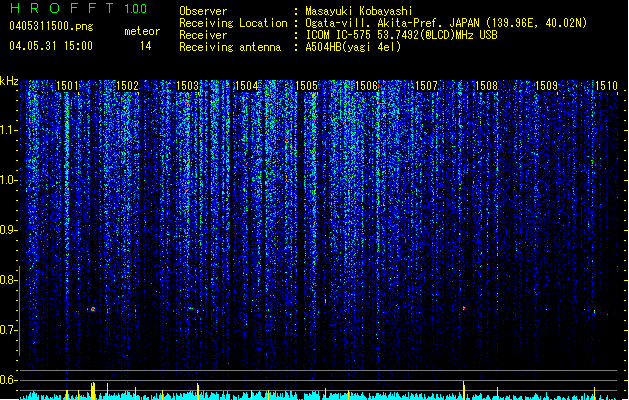Click the date stamp 04.05.31 15:00
The width and height of the screenshot is (629, 400).
[x=51, y=46]
